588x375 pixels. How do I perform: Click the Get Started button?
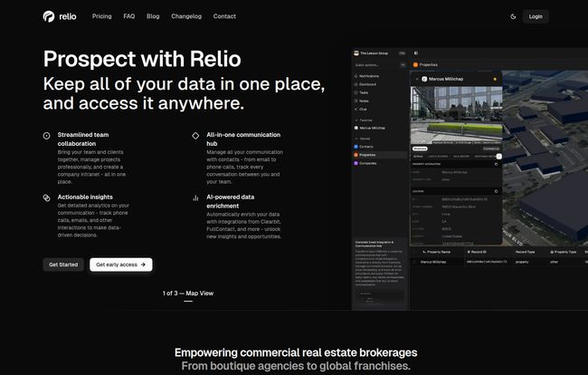[63, 264]
